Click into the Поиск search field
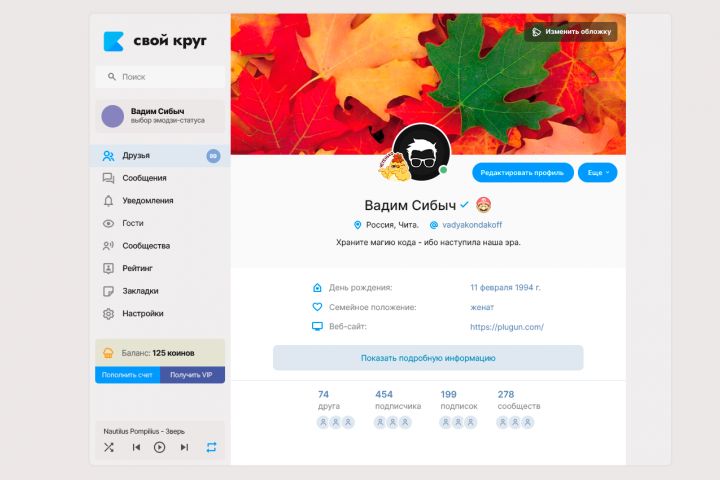720x480 pixels. [160, 77]
